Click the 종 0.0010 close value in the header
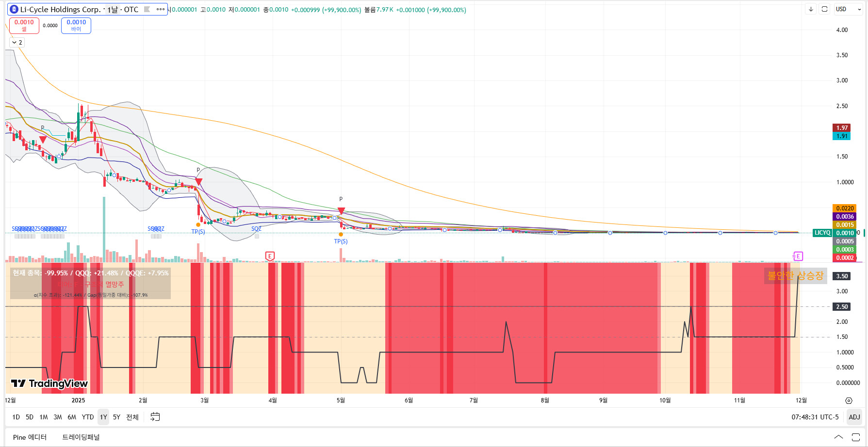The height and width of the screenshot is (447, 868). click(x=276, y=10)
